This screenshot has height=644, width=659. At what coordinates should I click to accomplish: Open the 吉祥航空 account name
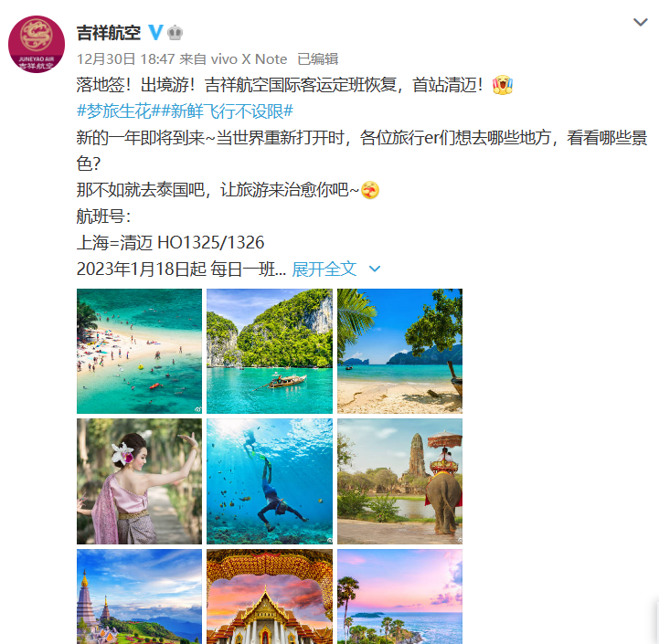click(109, 33)
